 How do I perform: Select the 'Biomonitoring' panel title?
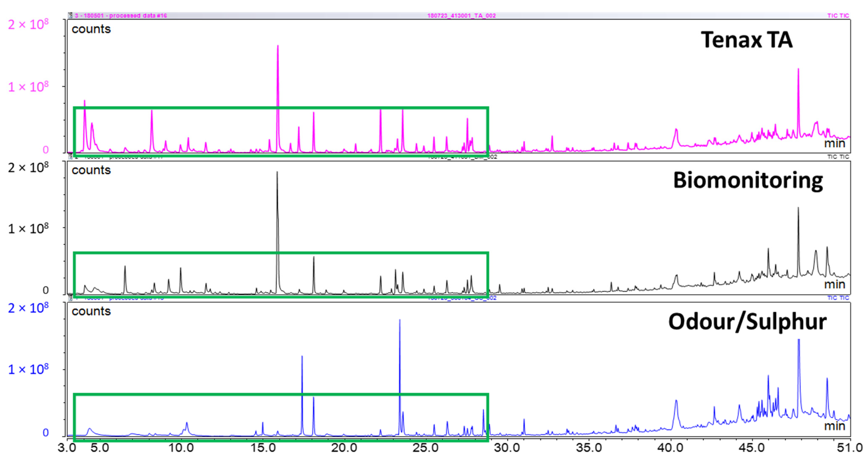(x=748, y=181)
